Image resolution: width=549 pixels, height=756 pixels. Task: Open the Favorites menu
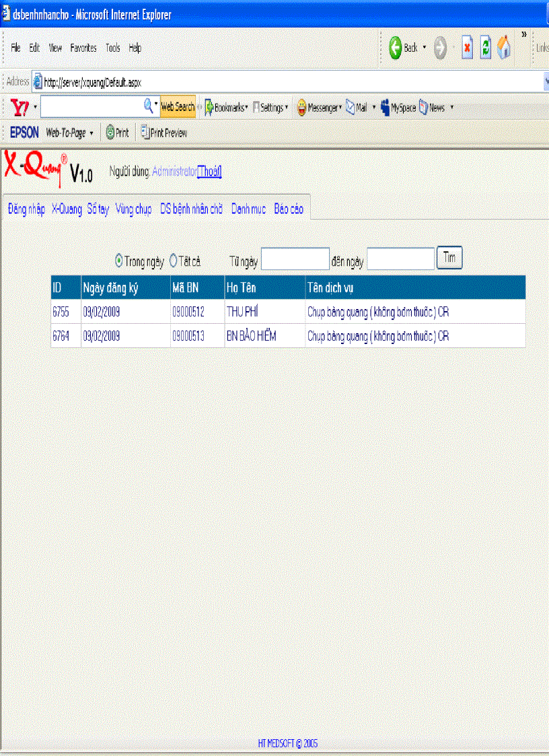click(83, 48)
